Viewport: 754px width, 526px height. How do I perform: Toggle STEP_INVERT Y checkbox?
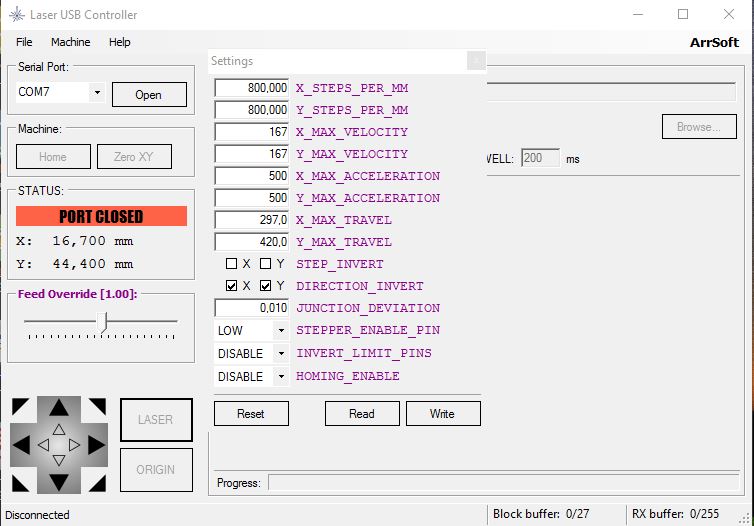265,263
